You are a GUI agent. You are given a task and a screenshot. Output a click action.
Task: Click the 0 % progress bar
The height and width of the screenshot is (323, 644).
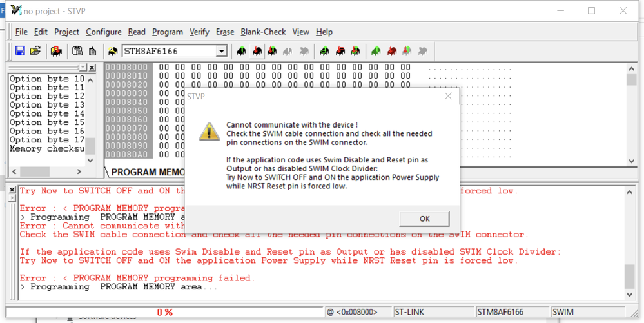(x=164, y=312)
